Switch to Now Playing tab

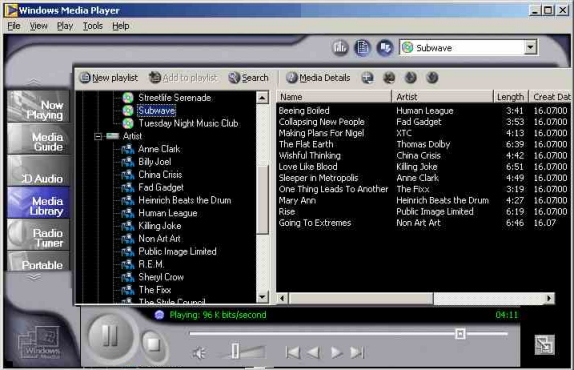(x=38, y=106)
